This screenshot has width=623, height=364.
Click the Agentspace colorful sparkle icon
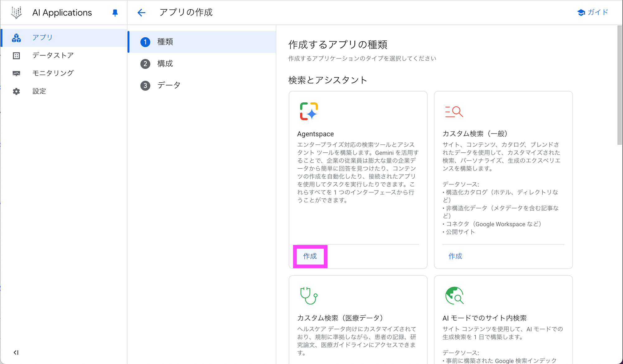click(309, 111)
